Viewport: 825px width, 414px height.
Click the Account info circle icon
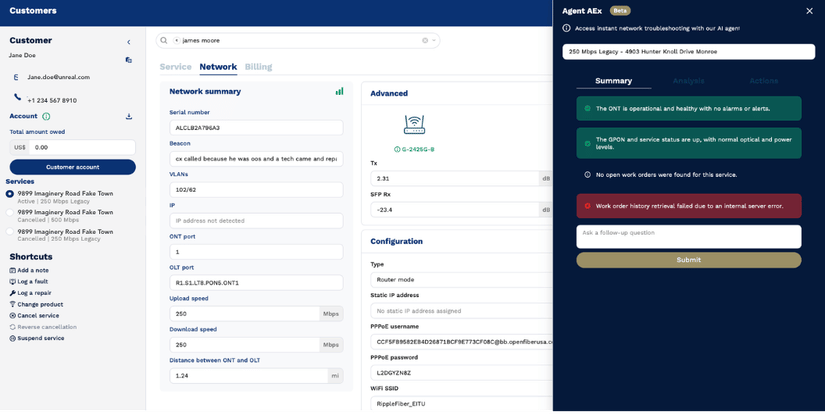[x=46, y=116]
